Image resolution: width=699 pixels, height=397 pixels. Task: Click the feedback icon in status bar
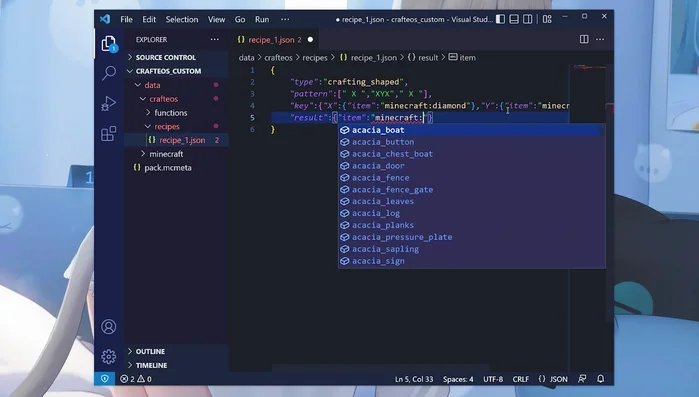(x=582, y=379)
